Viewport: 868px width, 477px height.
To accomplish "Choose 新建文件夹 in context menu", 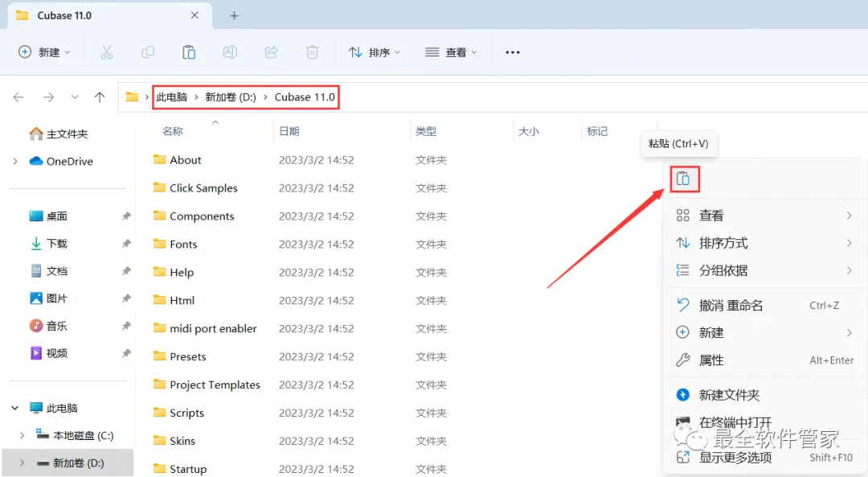I will 765,395.
